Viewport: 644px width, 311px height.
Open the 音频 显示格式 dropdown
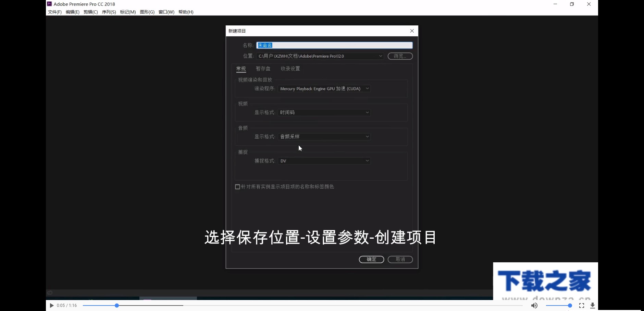tap(324, 136)
